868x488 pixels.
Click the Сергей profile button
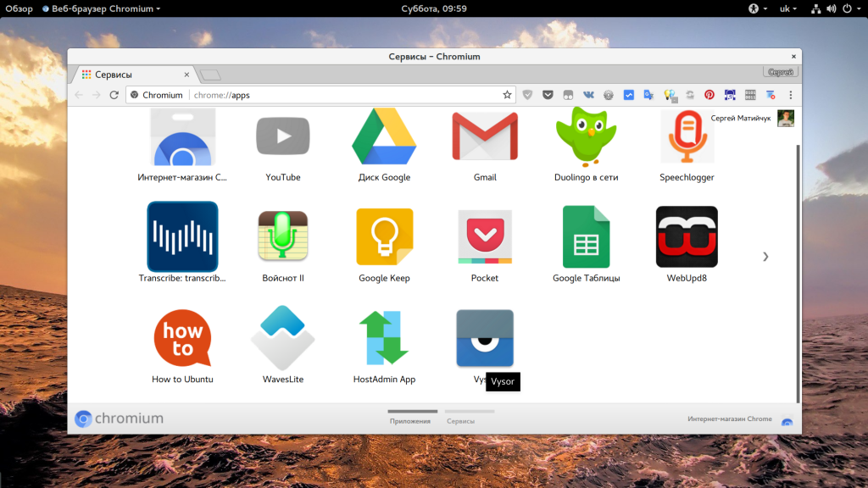[x=780, y=73]
